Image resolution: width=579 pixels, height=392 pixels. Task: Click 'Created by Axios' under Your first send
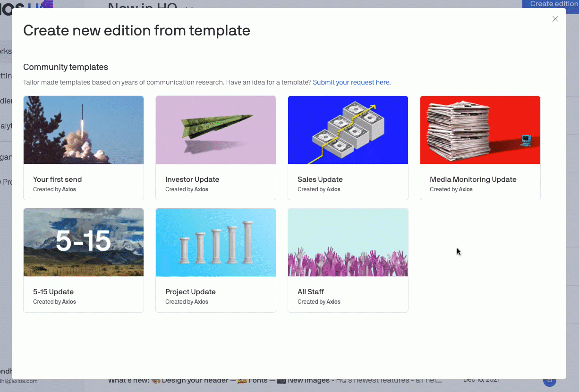pos(54,189)
